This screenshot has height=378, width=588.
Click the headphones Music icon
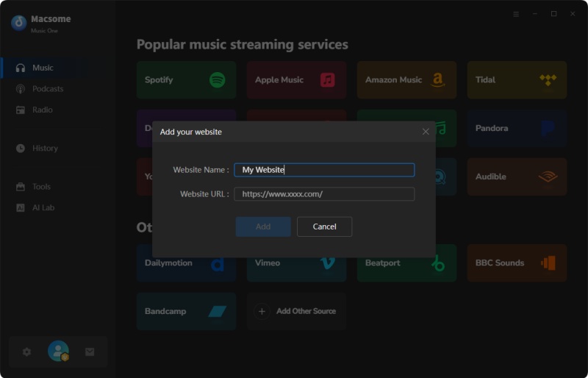coord(21,68)
